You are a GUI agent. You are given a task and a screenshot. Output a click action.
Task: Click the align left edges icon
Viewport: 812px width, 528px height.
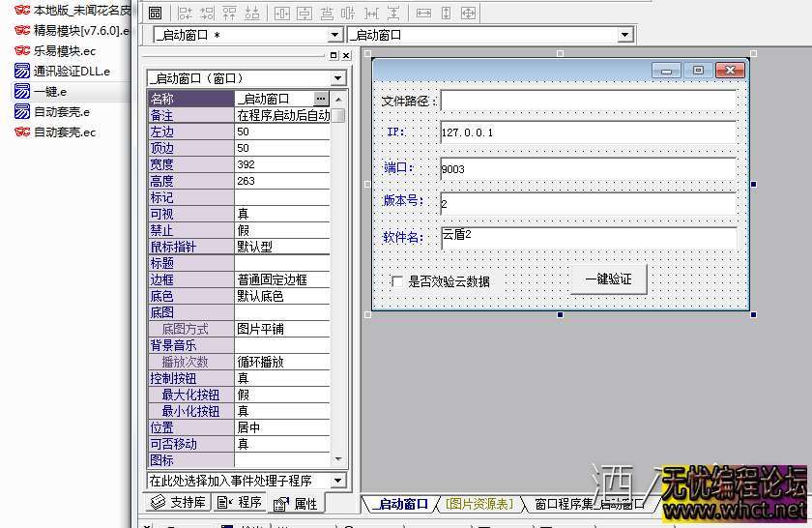pos(184,14)
